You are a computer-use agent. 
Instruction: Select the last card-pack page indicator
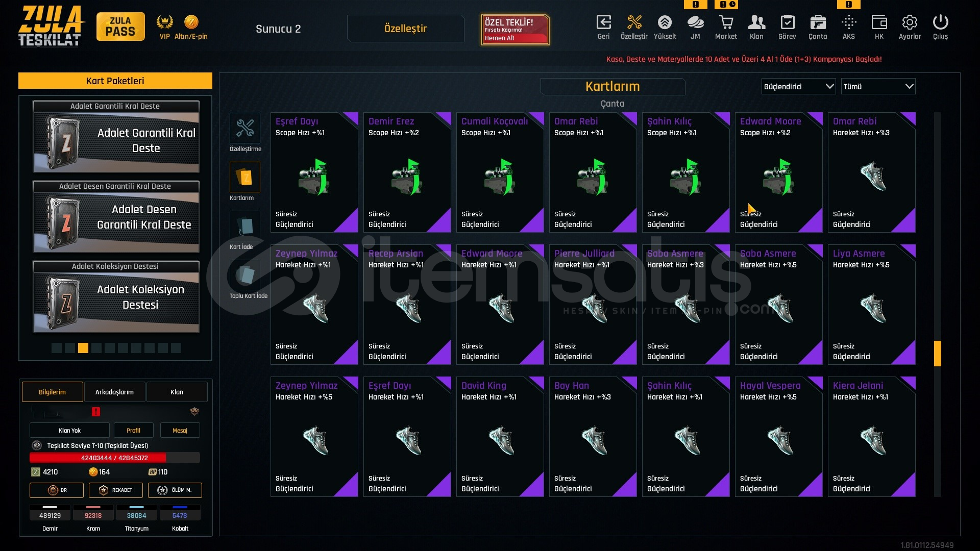tap(176, 348)
